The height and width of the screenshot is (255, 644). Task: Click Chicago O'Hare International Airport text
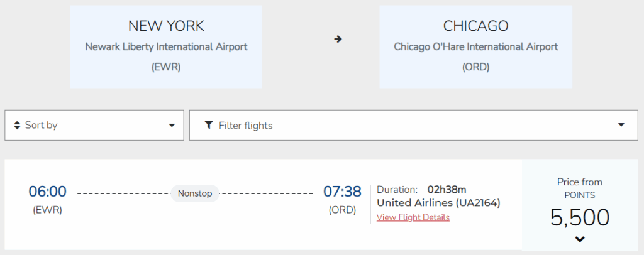(475, 46)
